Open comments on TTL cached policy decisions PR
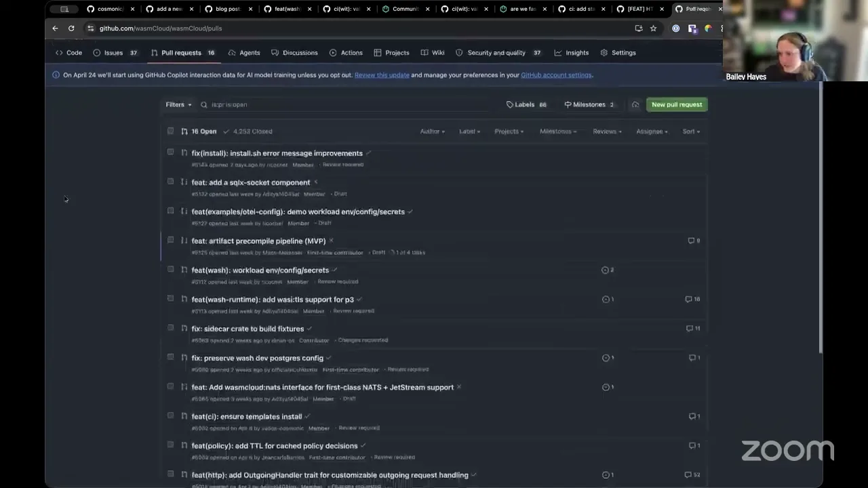The image size is (868, 488). (x=694, y=446)
